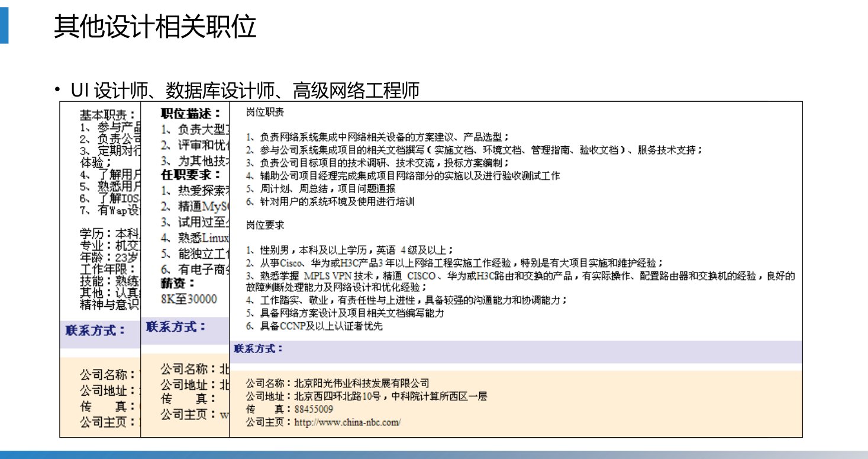Screen dimensions: 868x459
Task: Click the requirement 性别男，本科及以上学历
Action: 350,250
